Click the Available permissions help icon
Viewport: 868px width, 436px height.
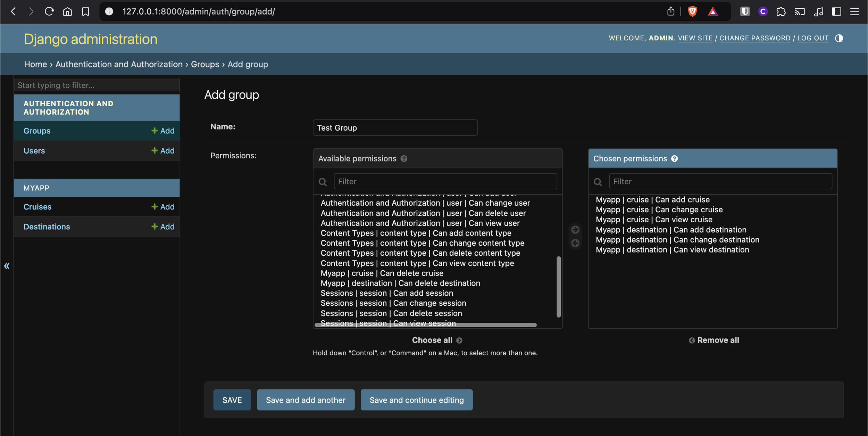point(404,159)
